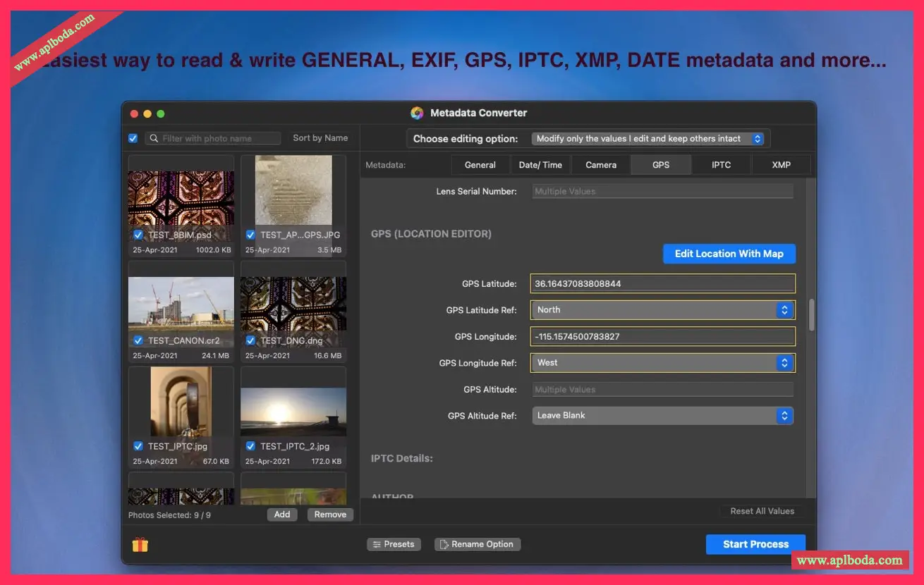Open the GPS Latitude Ref dropdown
The image size is (924, 585).
coord(662,310)
